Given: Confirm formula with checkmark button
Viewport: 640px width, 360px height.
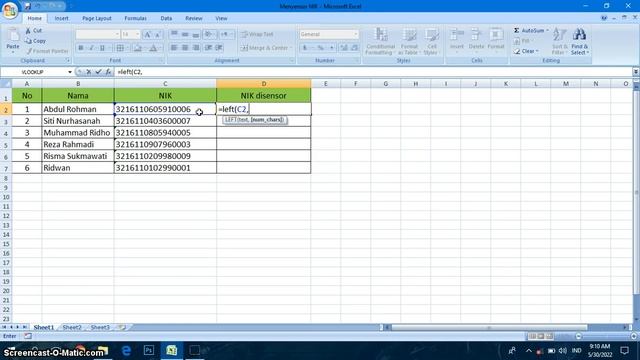Looking at the screenshot, I should 98,72.
